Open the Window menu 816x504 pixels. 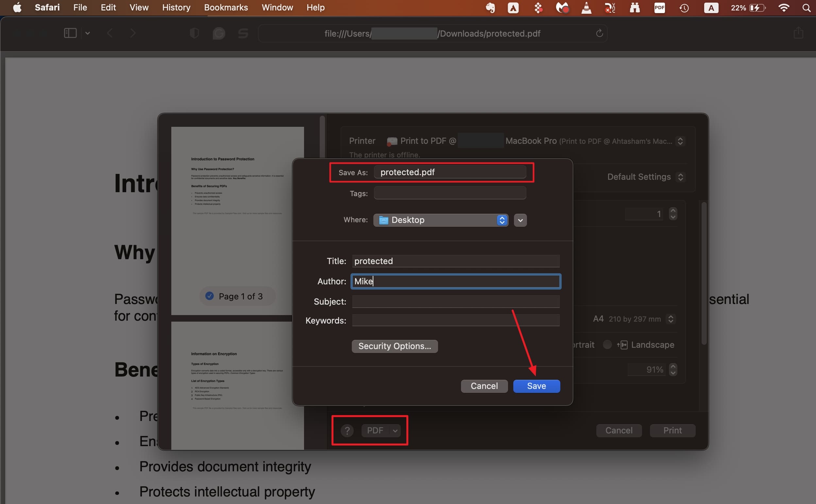(277, 7)
